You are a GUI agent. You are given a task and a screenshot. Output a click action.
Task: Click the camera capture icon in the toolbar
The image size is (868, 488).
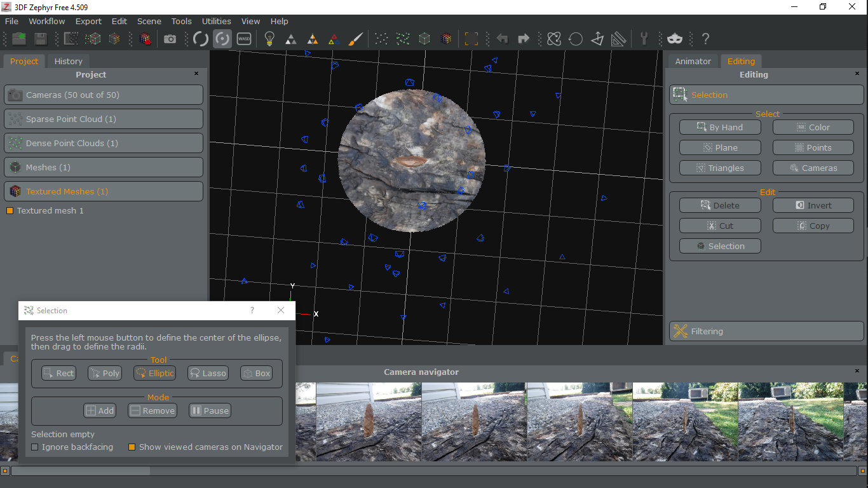[x=170, y=38]
